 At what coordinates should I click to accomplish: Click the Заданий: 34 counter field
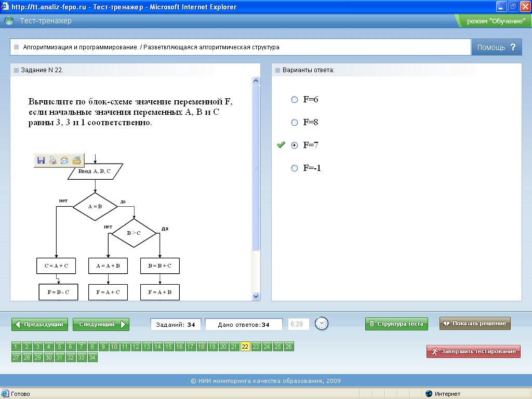pyautogui.click(x=176, y=324)
